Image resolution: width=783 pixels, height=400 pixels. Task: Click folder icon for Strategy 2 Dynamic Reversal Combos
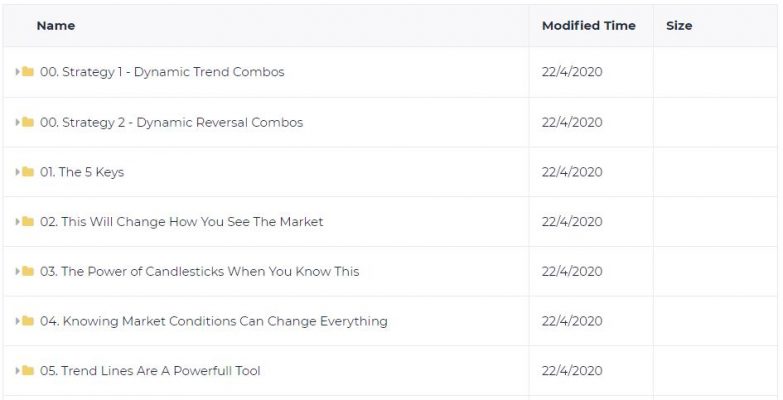pyautogui.click(x=28, y=122)
